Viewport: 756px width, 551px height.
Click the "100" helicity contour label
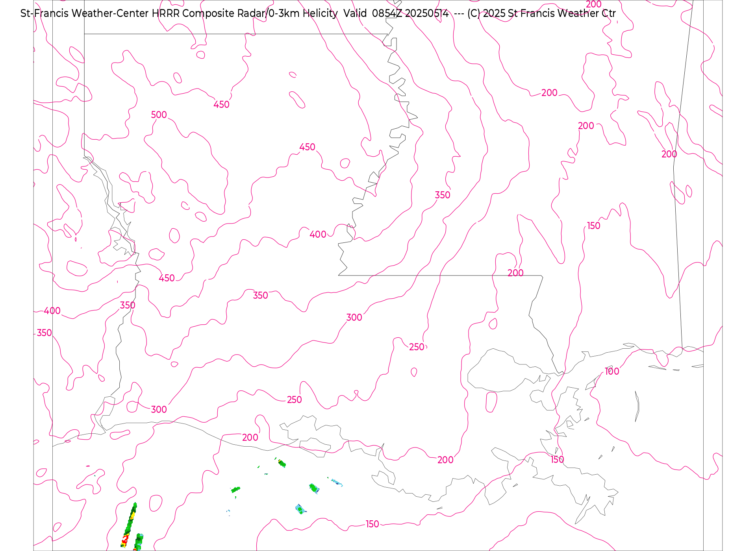(x=612, y=372)
